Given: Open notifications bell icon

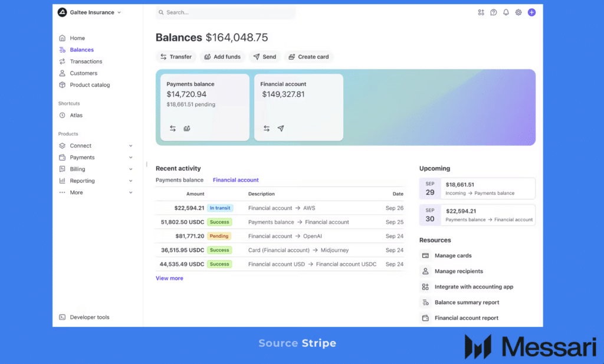Looking at the screenshot, I should coord(505,12).
